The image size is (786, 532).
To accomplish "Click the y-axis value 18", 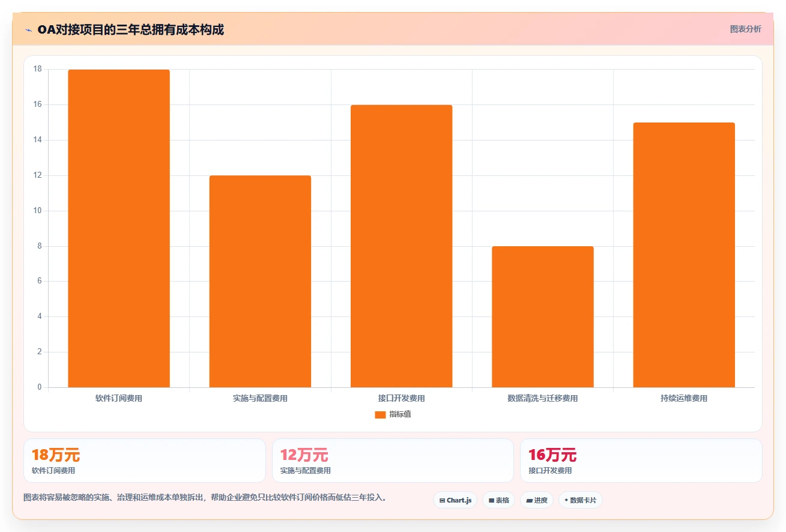I will pos(38,69).
